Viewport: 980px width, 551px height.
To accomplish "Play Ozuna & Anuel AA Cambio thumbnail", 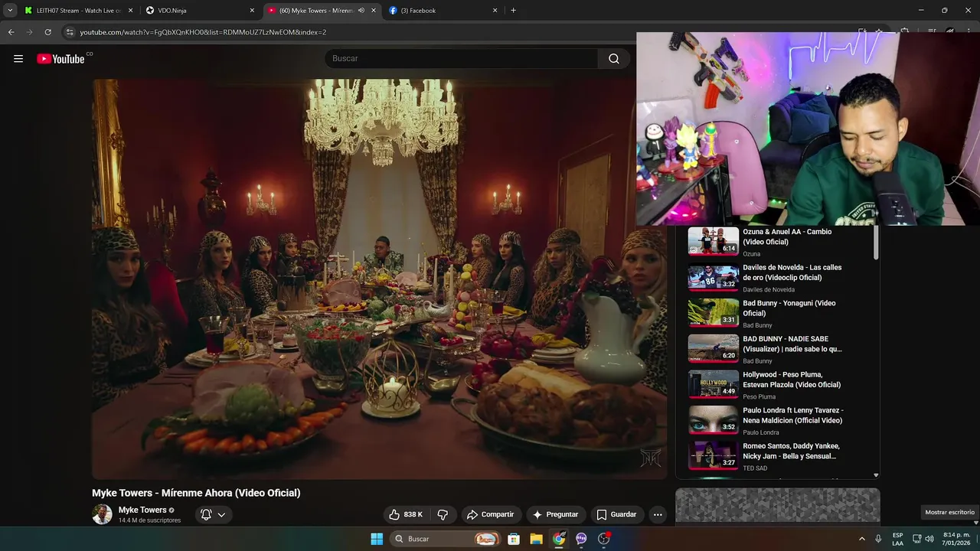I will (x=713, y=240).
